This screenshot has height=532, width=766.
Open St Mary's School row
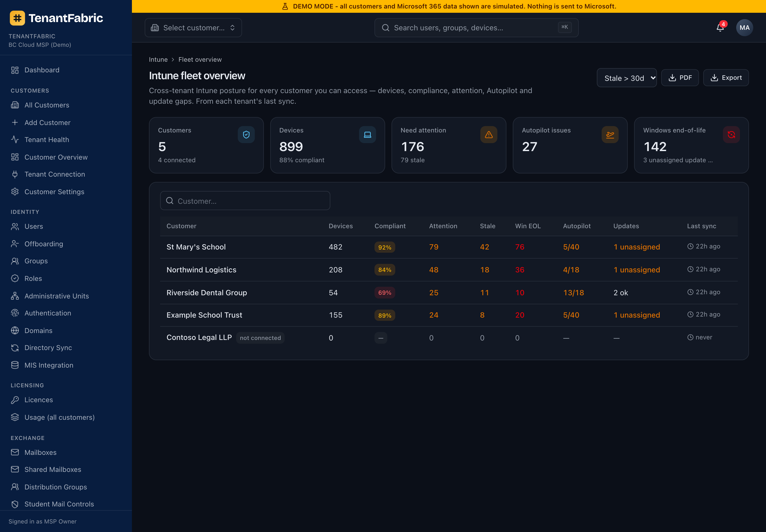449,247
